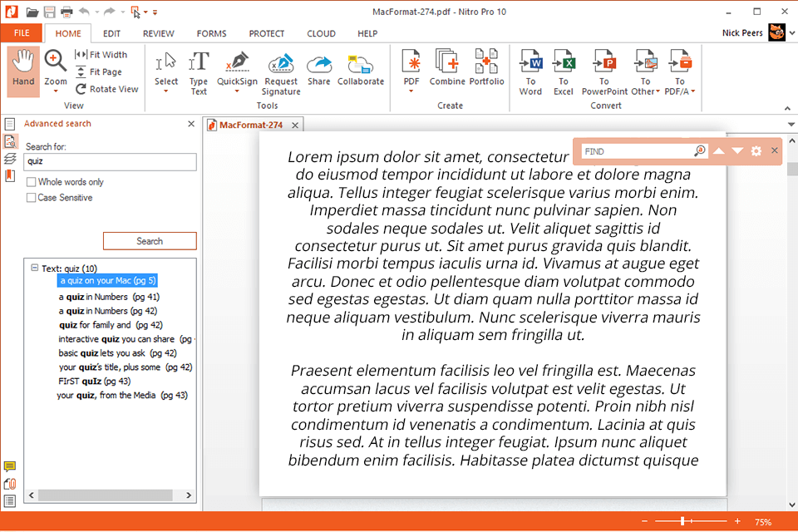Click the zoom slider in status bar
798x532 pixels.
(x=682, y=521)
